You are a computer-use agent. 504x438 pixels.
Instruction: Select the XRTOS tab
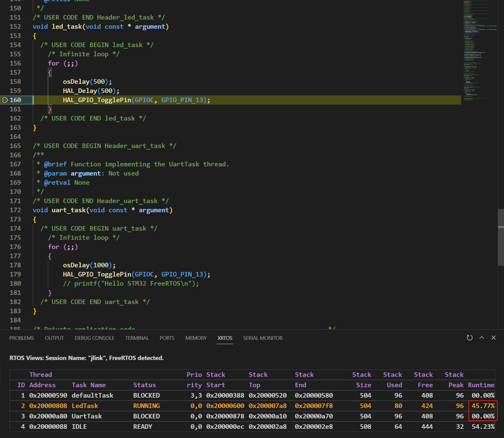(x=225, y=338)
